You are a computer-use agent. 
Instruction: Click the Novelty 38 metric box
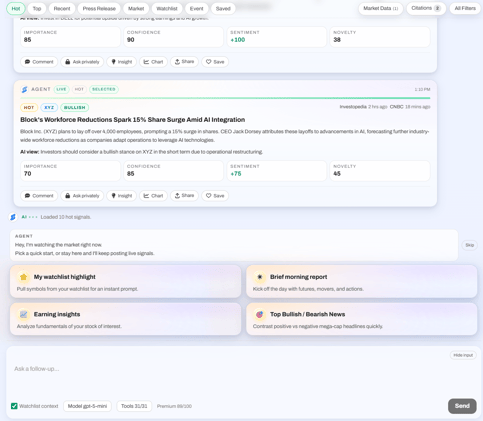click(380, 37)
